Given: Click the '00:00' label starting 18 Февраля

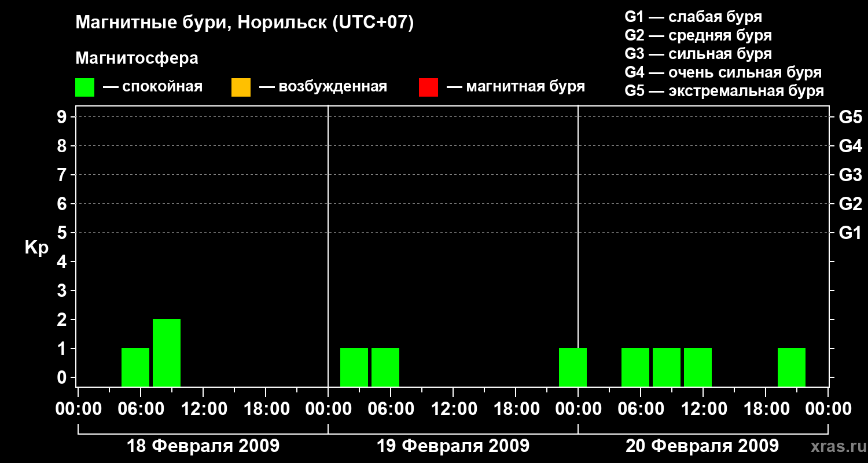Looking at the screenshot, I should tap(78, 409).
